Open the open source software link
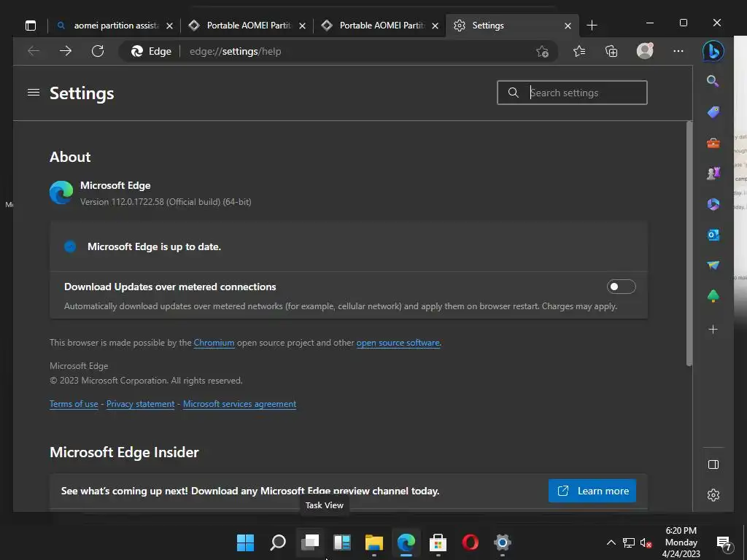Screen dimensions: 747x560 coord(398,343)
